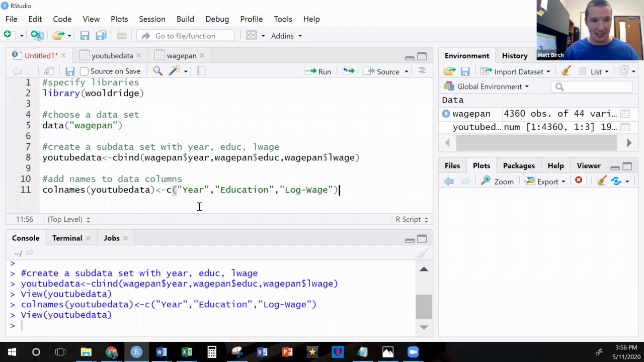
Task: View youtubedata data grid icon
Action: point(625,127)
